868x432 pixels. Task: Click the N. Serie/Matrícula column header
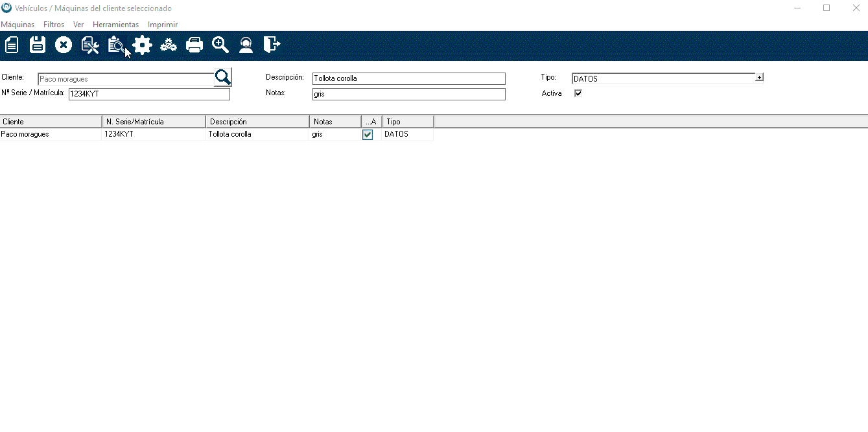click(154, 122)
